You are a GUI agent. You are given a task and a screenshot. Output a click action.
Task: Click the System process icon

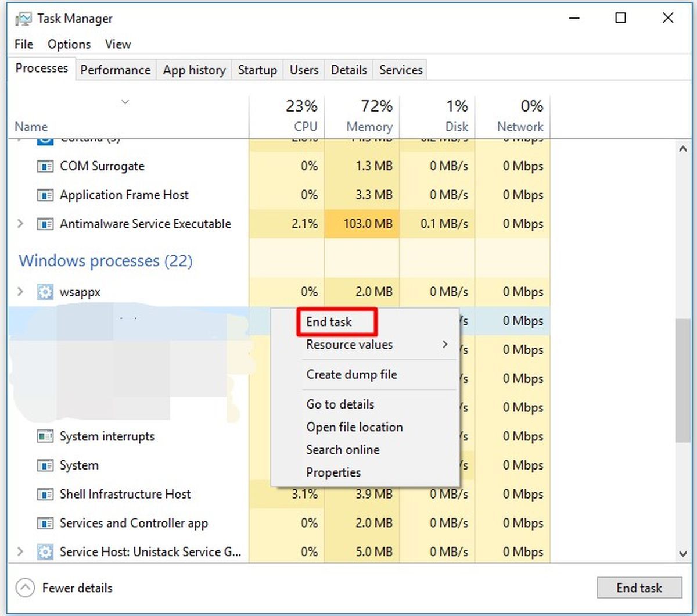[45, 465]
